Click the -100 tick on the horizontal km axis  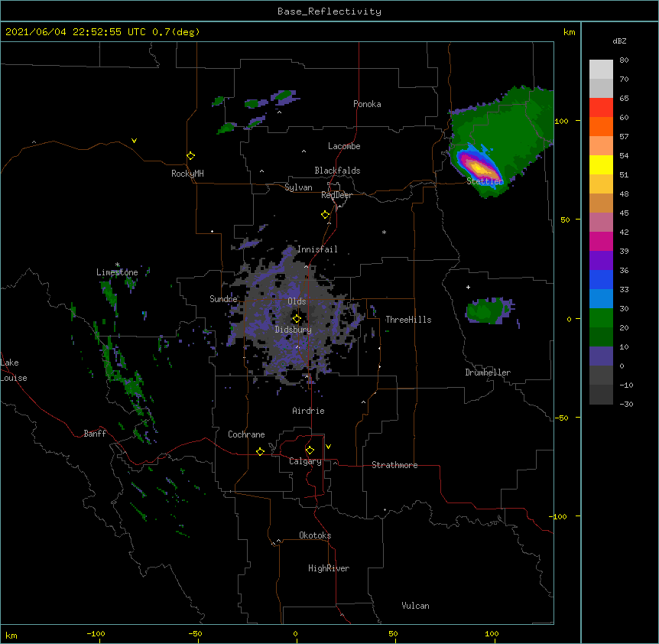[96, 633]
